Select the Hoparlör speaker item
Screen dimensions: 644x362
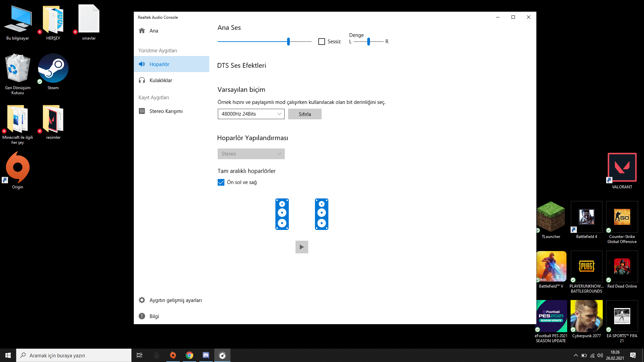(x=159, y=64)
